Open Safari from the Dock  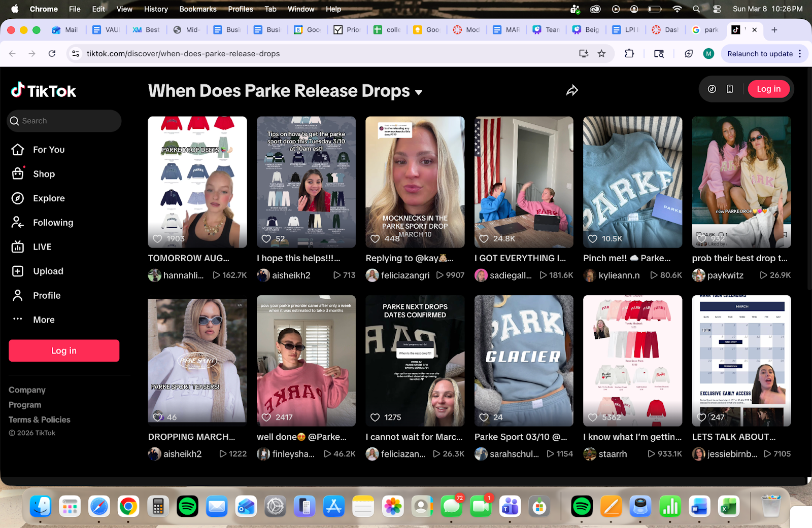[99, 506]
